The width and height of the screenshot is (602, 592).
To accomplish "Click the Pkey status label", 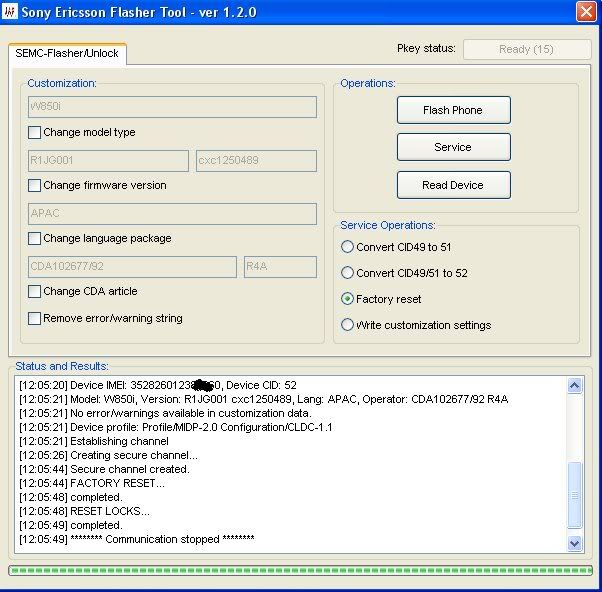I will click(x=426, y=48).
